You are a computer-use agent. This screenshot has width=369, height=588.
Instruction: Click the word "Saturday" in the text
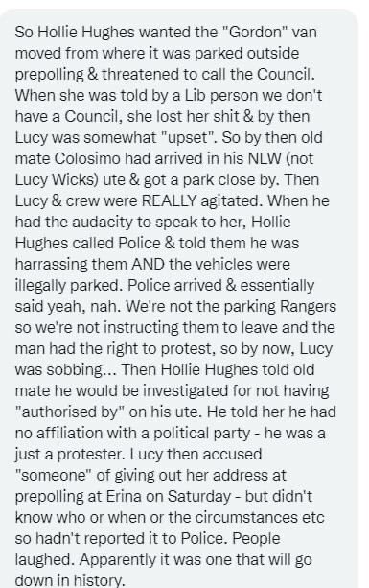[x=199, y=497]
